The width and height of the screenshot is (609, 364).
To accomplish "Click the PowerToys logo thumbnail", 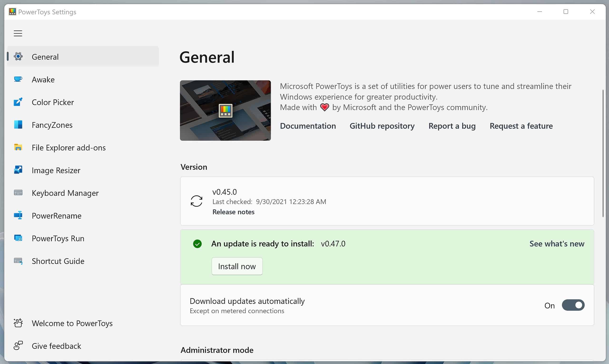I will 226,110.
